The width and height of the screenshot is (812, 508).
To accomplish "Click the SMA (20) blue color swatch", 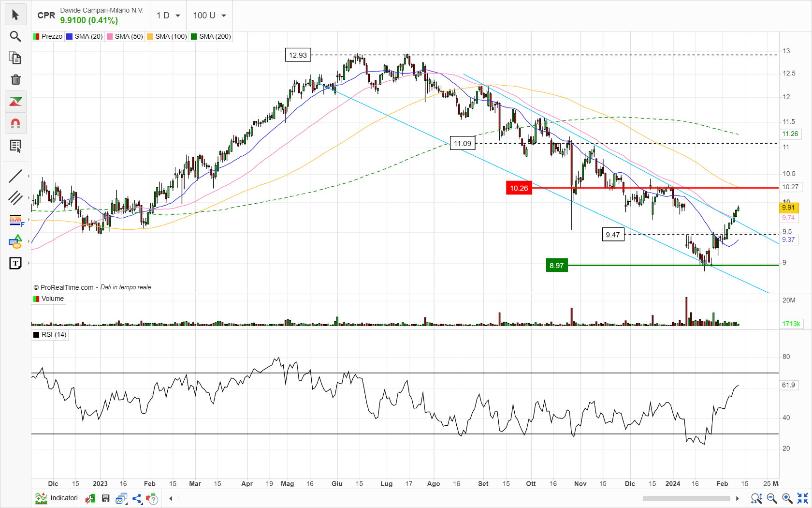I will pos(70,36).
